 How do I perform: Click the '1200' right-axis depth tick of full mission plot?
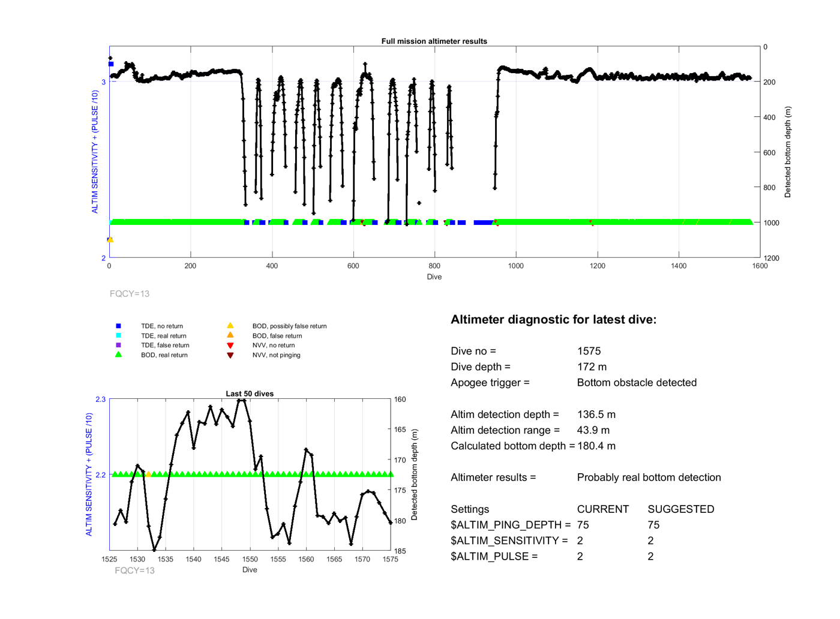(772, 259)
